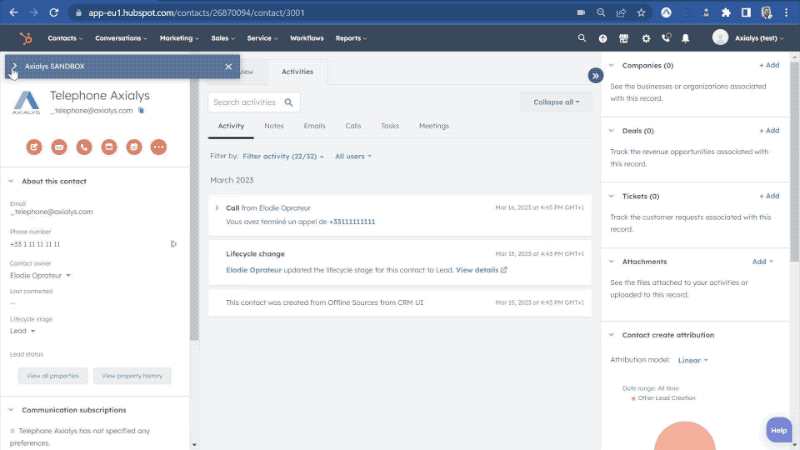The width and height of the screenshot is (800, 450).
Task: Focus the Search activities field
Action: click(x=254, y=103)
